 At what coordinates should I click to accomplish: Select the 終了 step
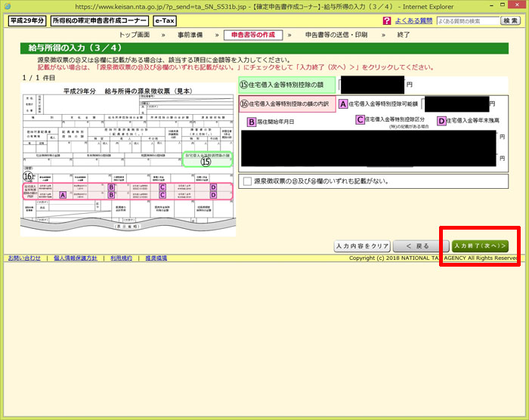pos(403,35)
